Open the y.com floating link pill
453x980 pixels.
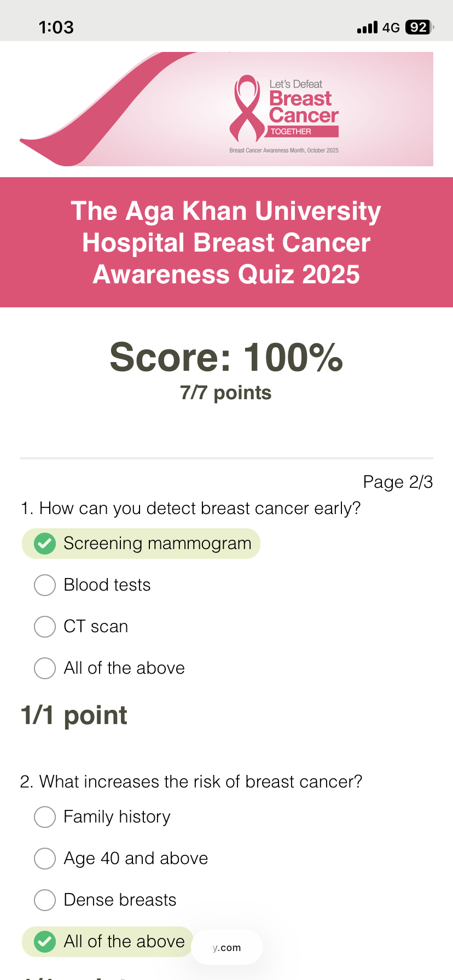coord(227,947)
